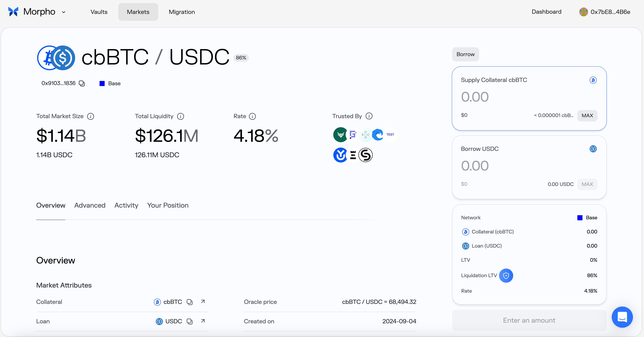
Task: Click the Morpho butterfly logo
Action: 13,12
